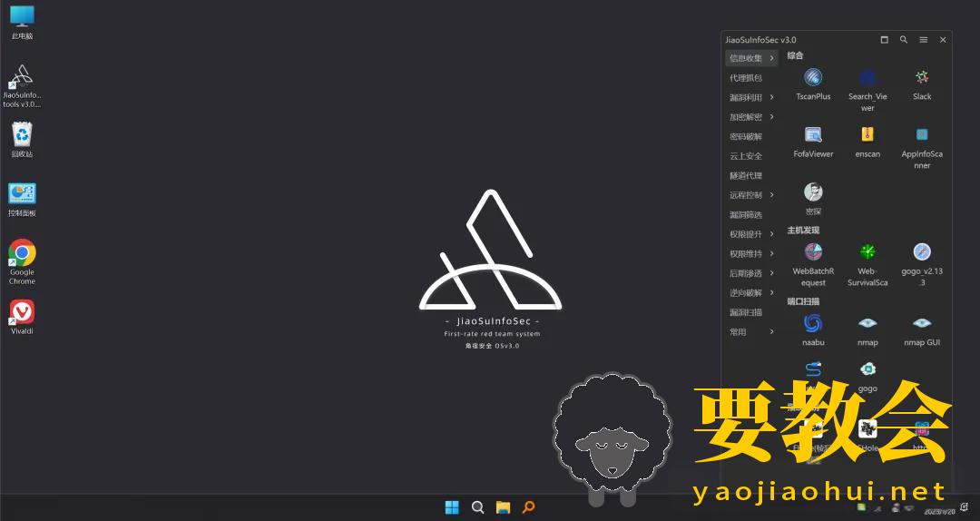This screenshot has width=980, height=521.
Task: Open File Explorer from the taskbar
Action: [x=503, y=507]
